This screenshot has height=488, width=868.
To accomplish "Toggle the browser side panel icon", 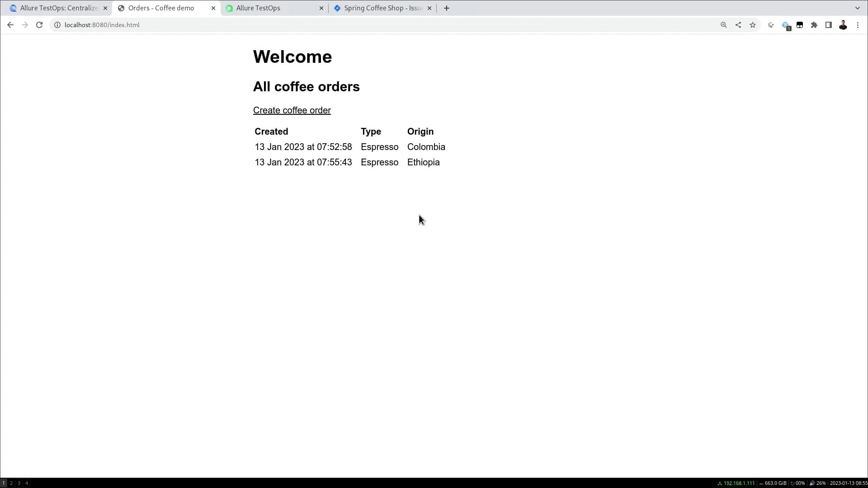I will coord(829,25).
